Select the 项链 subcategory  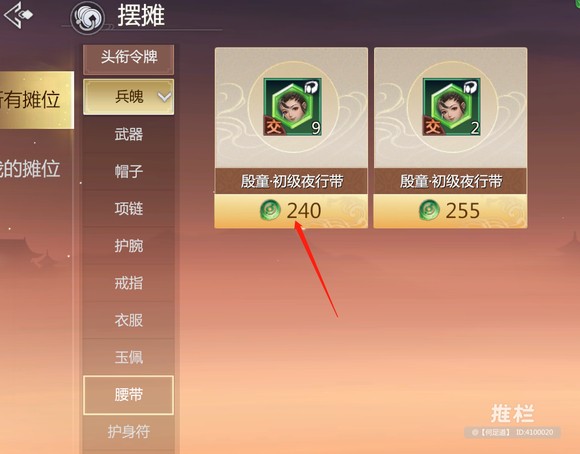coord(129,209)
